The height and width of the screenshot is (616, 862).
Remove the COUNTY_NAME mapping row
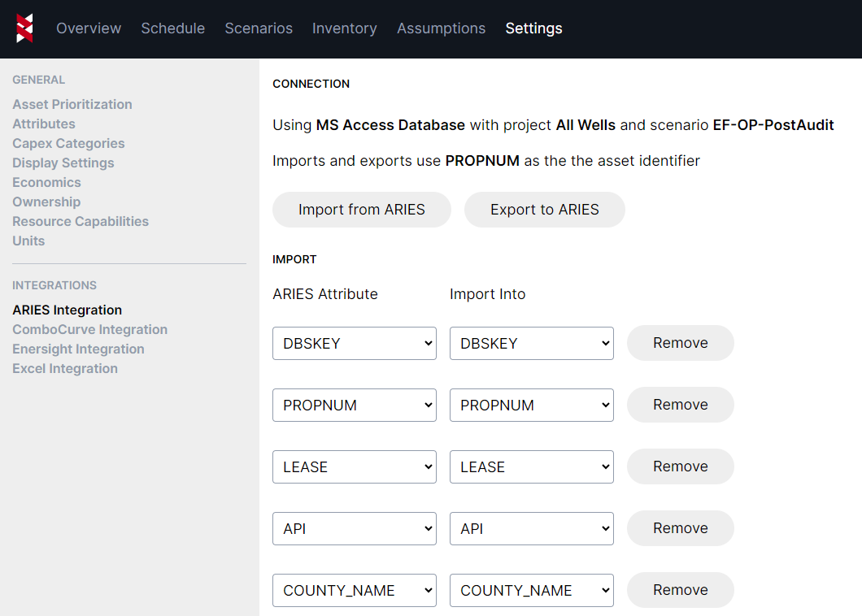point(680,590)
